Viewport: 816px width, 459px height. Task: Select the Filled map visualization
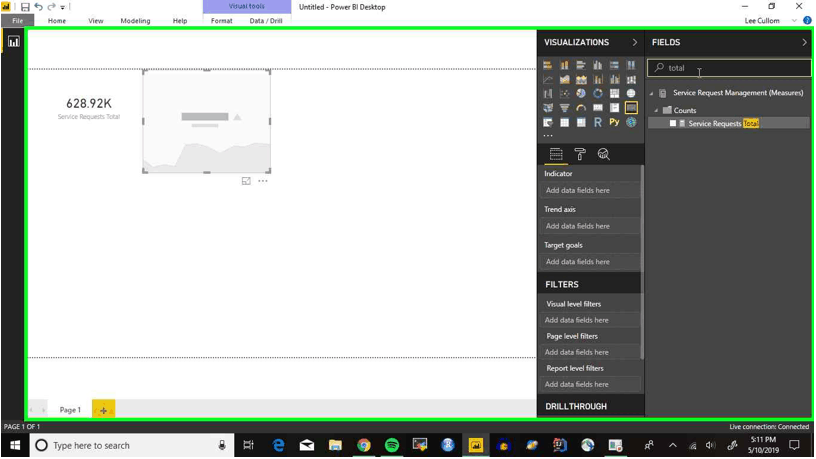coord(547,108)
